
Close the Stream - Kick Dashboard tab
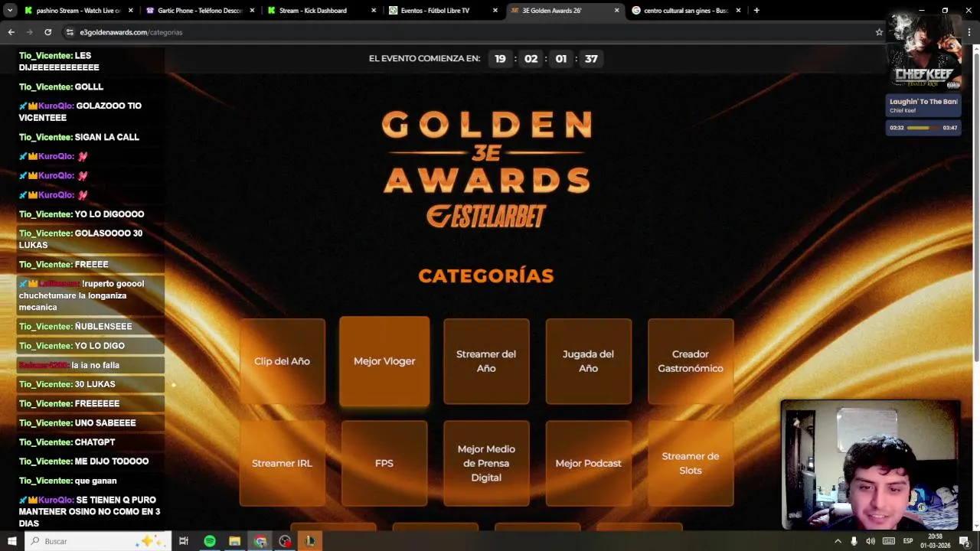(374, 11)
